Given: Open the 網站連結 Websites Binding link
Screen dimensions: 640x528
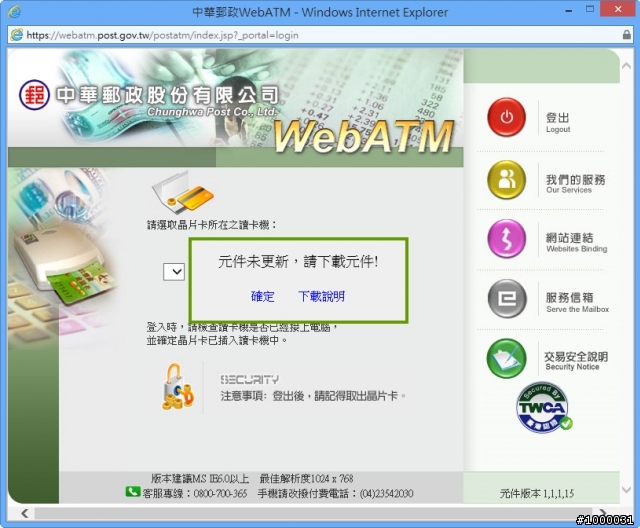Looking at the screenshot, I should pyautogui.click(x=576, y=242).
